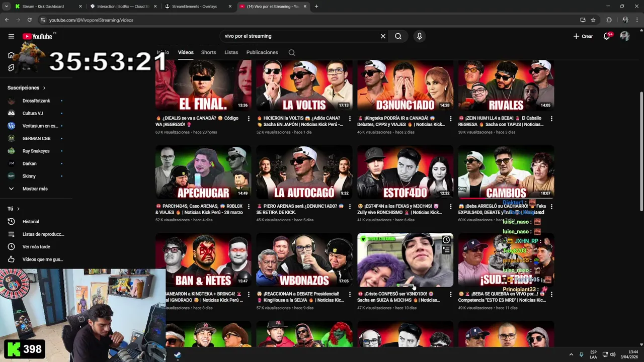Clear the search box with the X icon

click(x=383, y=36)
